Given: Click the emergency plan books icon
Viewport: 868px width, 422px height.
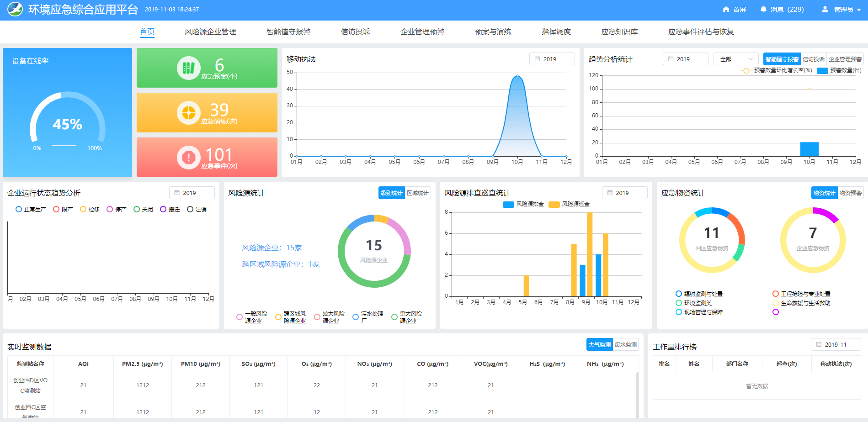Looking at the screenshot, I should (189, 68).
